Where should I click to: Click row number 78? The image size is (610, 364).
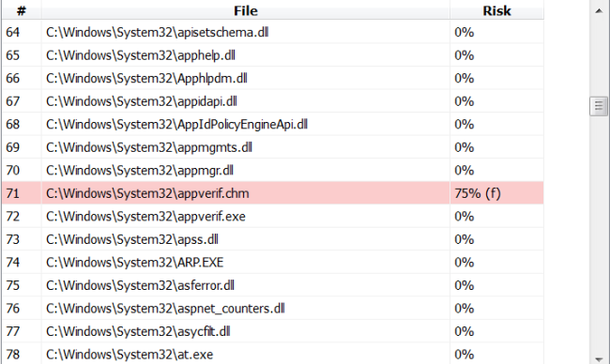click(x=12, y=354)
